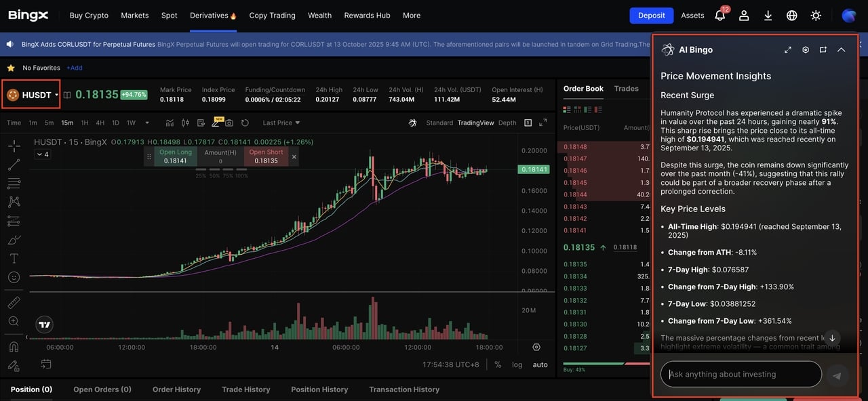Select the text annotation tool
This screenshot has width=868, height=401.
coord(14,259)
